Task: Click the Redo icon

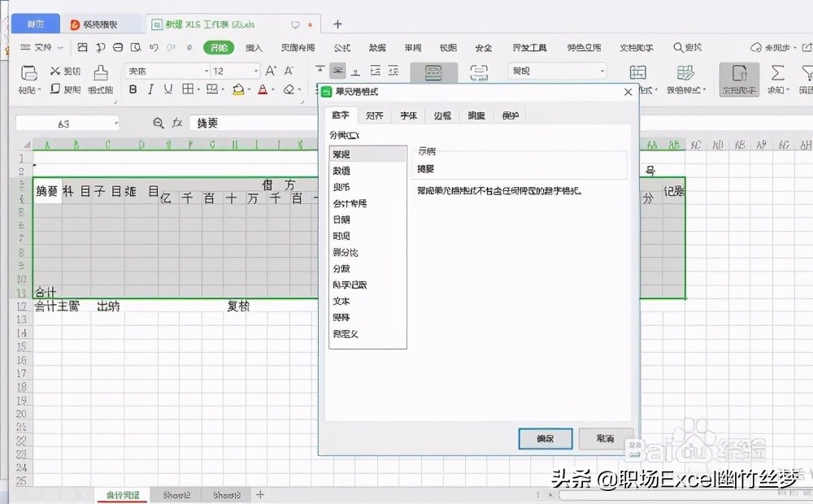Action: (173, 47)
